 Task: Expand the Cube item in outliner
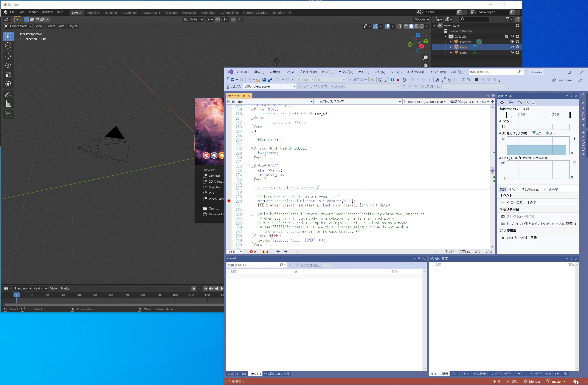451,47
